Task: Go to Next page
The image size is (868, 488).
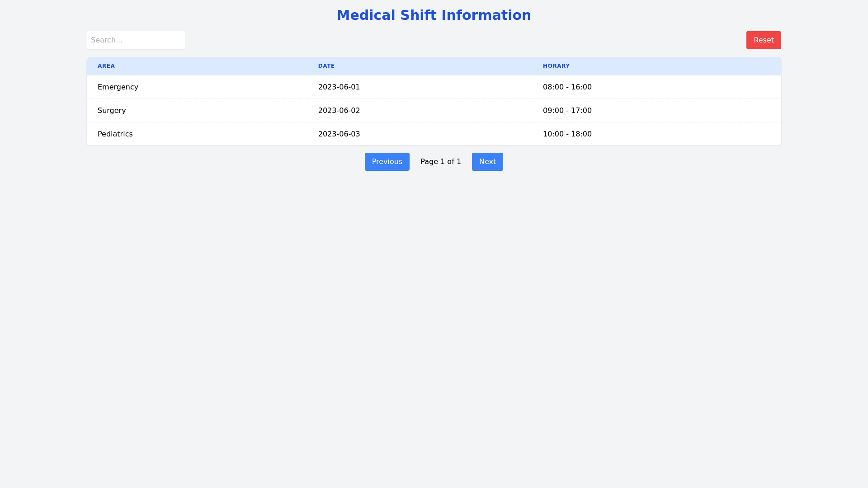Action: click(487, 162)
